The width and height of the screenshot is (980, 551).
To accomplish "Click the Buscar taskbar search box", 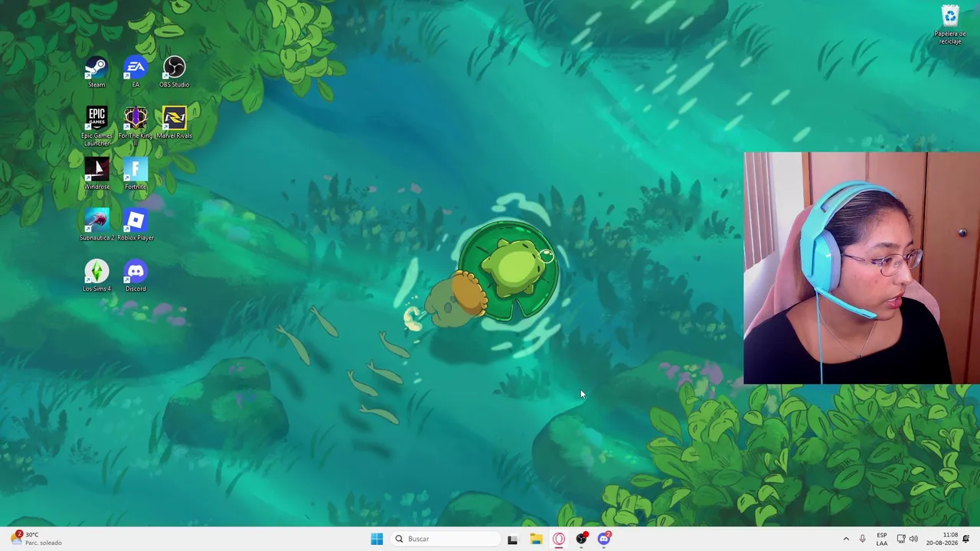I will 446,539.
